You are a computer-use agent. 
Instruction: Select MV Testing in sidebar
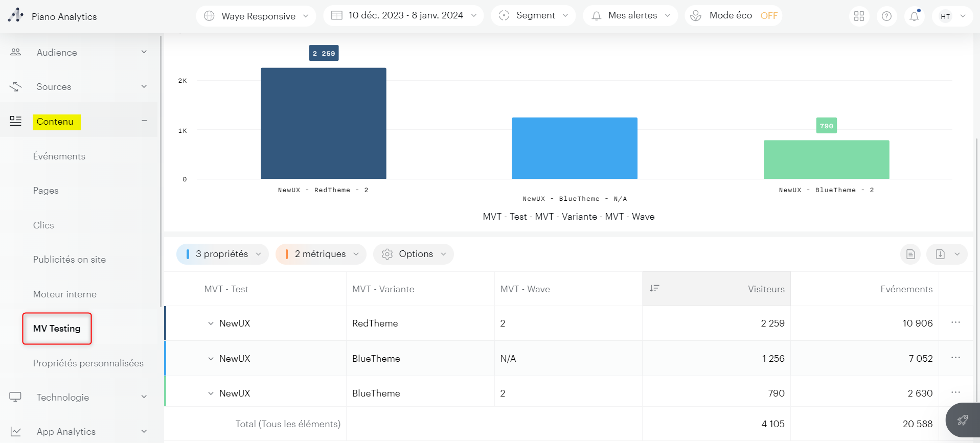coord(57,329)
